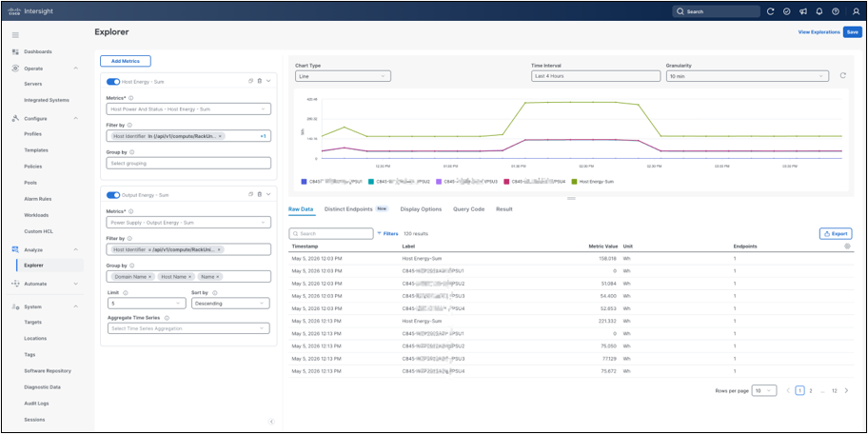Click info icon next to Sort by
The width and height of the screenshot is (868, 434).
point(215,293)
